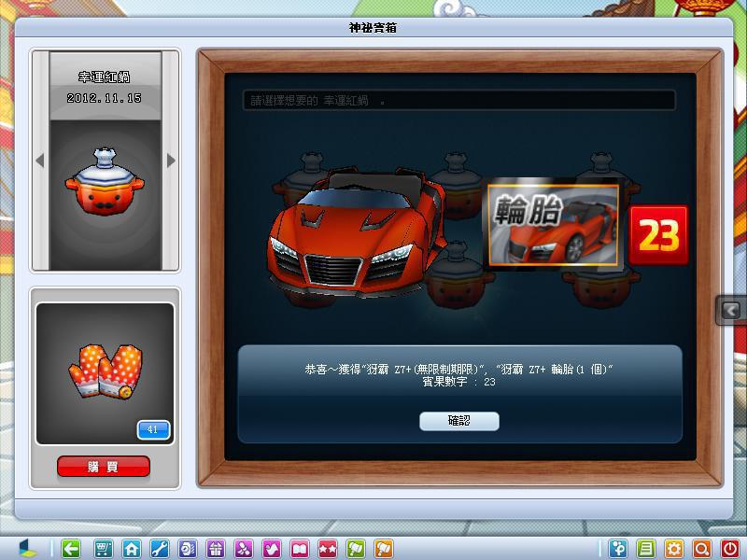Image resolution: width=747 pixels, height=560 pixels.
Task: Click the 神祕寶箱 window title
Action: tap(373, 28)
